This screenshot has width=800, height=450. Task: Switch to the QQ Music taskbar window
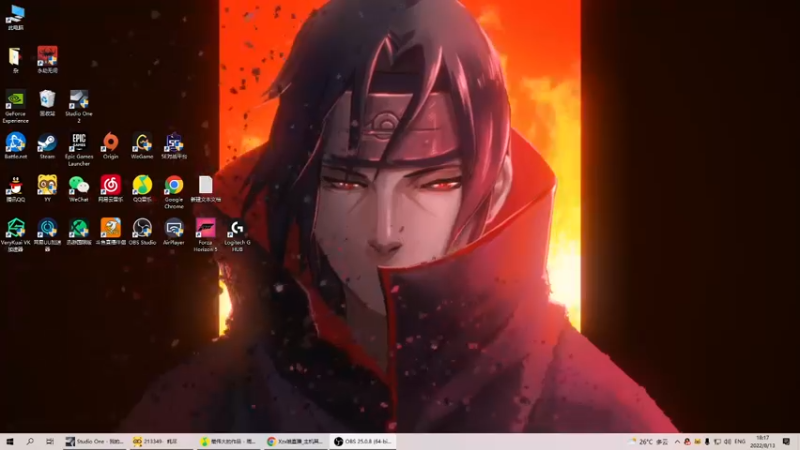pos(229,441)
